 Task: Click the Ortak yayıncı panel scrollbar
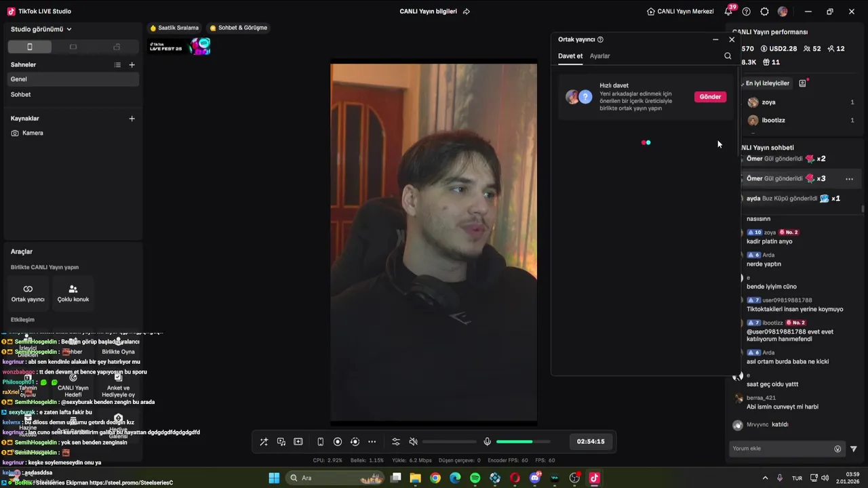(x=738, y=112)
